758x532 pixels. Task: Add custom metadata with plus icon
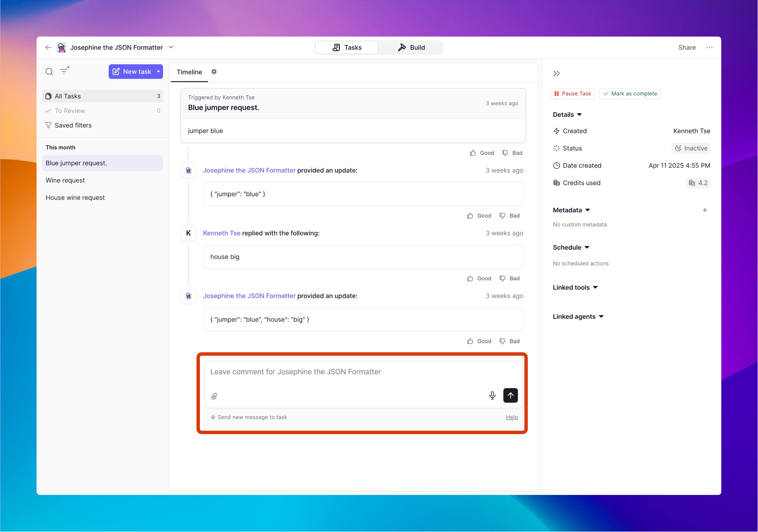705,210
